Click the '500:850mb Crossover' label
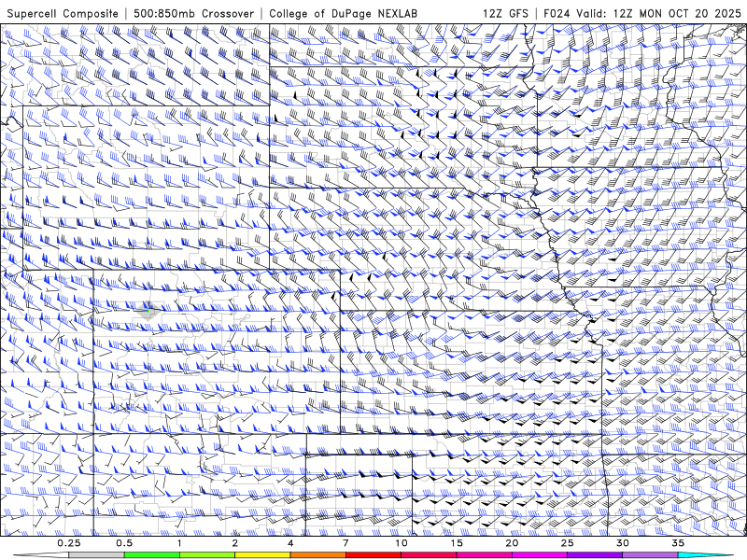 tap(194, 13)
